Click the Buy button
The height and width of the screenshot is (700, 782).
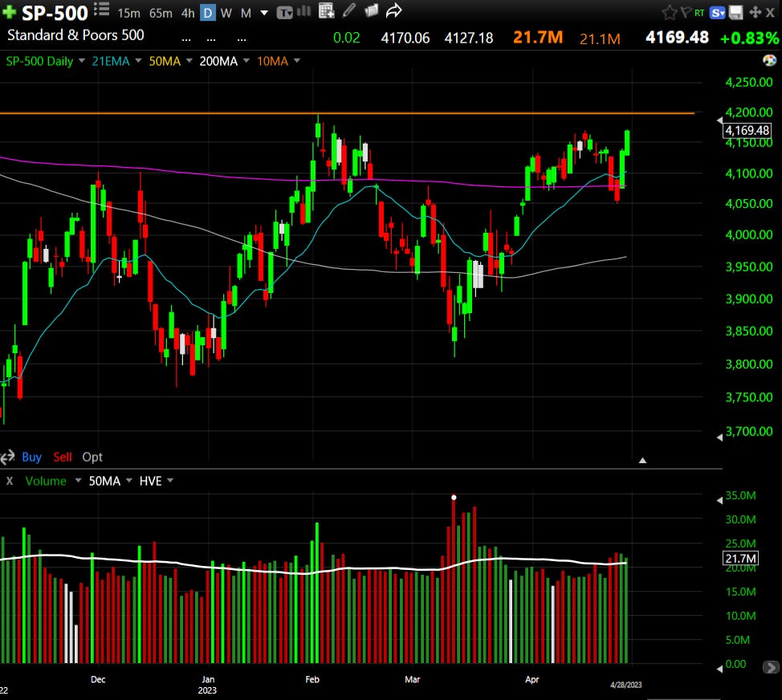(x=31, y=457)
